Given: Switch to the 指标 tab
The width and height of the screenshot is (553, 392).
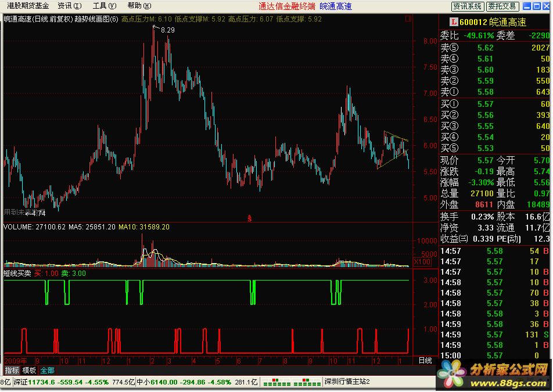Looking at the screenshot, I should [12, 370].
